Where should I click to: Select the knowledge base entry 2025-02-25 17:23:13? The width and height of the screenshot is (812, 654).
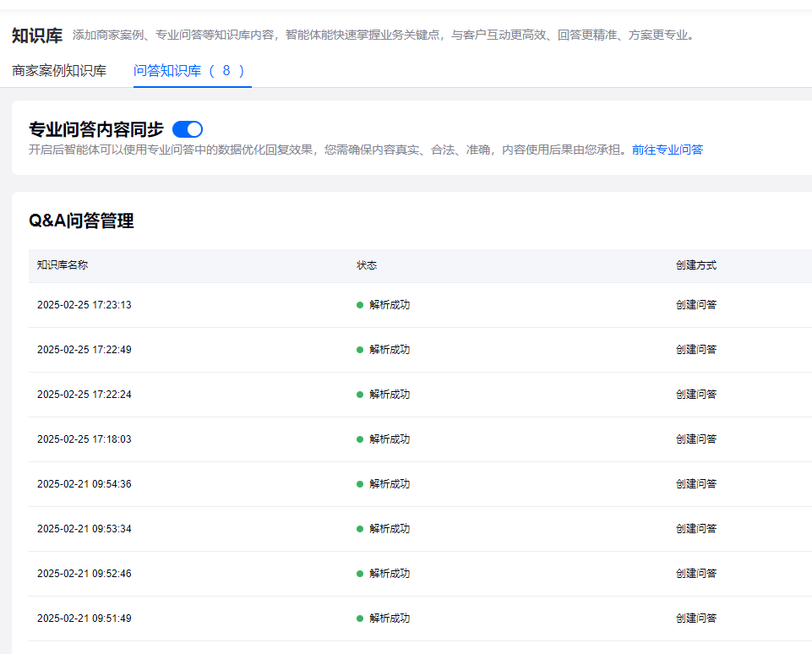(x=83, y=304)
